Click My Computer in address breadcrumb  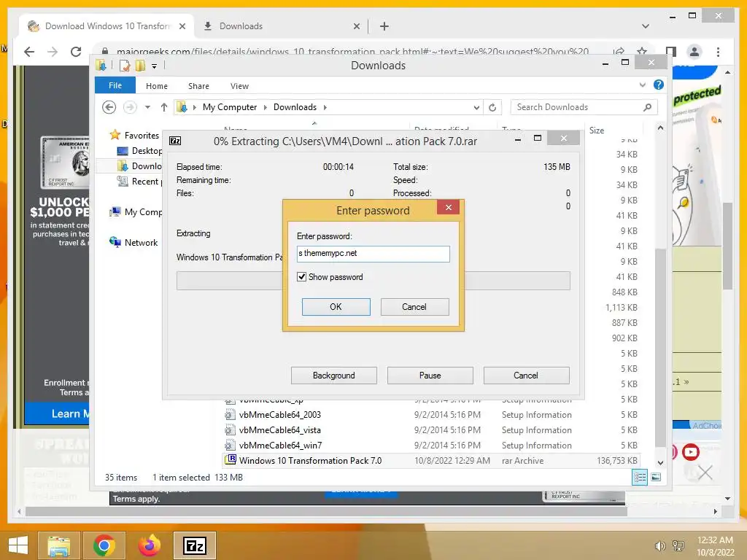pos(230,107)
